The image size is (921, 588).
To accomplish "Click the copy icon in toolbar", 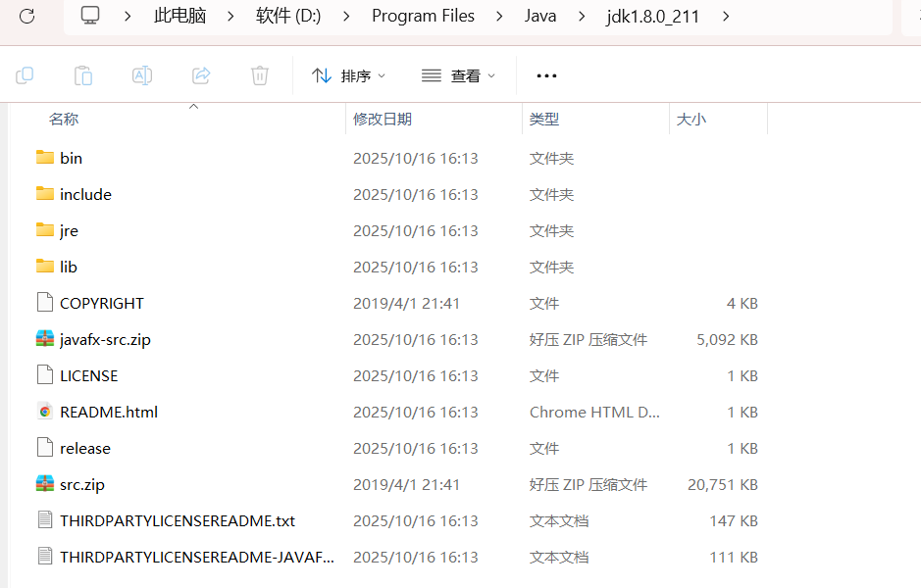I will click(25, 75).
